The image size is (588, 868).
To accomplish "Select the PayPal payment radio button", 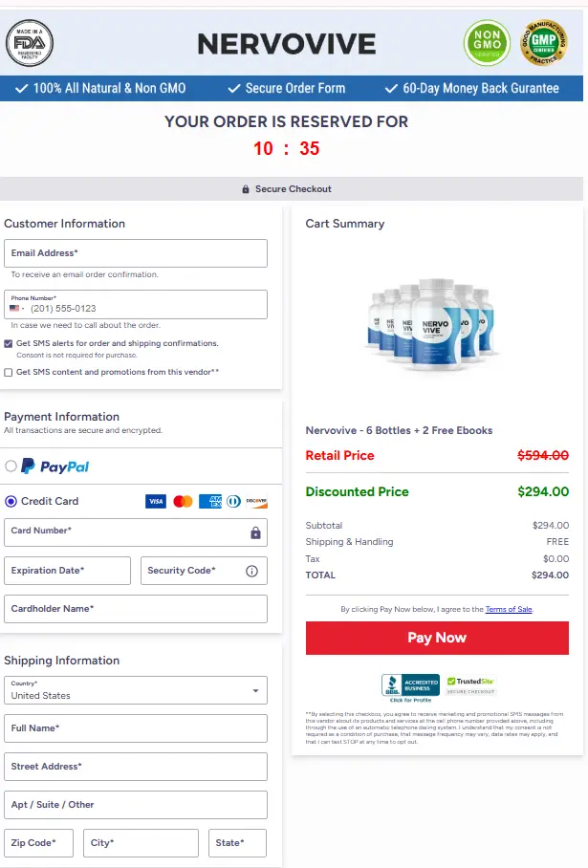I will point(11,466).
